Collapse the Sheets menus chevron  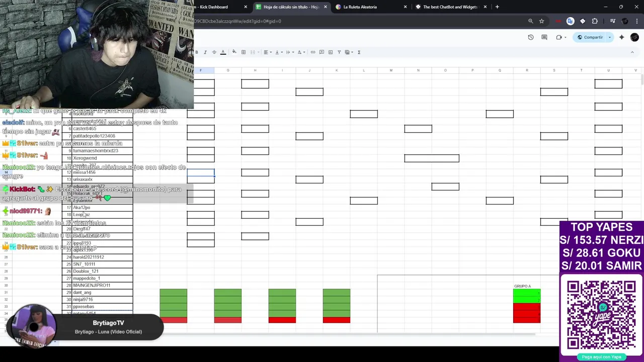(632, 52)
